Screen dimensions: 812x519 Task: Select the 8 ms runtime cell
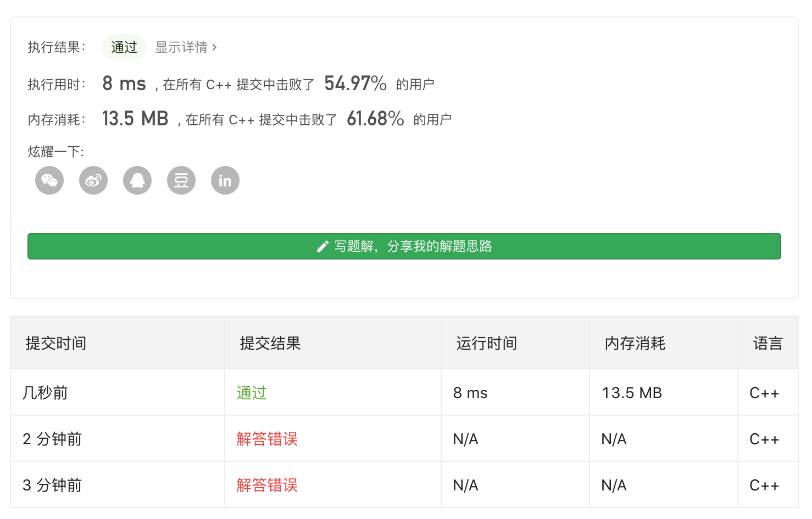coord(470,393)
